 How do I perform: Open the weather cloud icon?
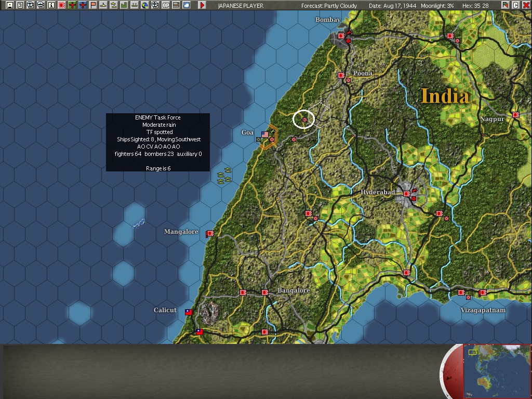(187, 5)
